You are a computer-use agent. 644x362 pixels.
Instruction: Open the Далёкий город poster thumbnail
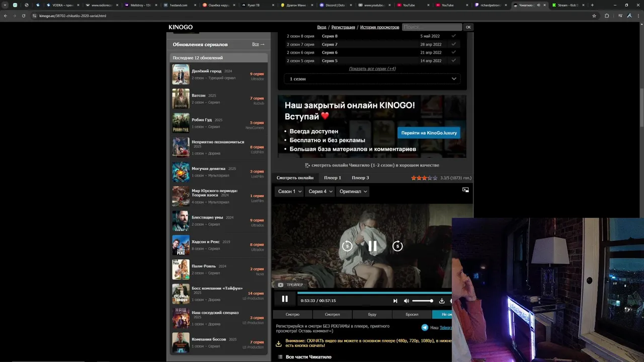(x=181, y=74)
